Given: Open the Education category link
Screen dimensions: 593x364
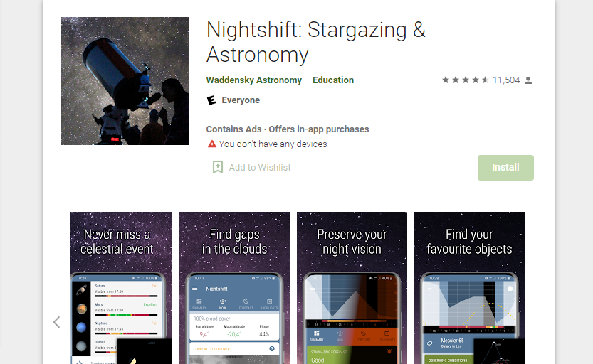Looking at the screenshot, I should pyautogui.click(x=333, y=80).
